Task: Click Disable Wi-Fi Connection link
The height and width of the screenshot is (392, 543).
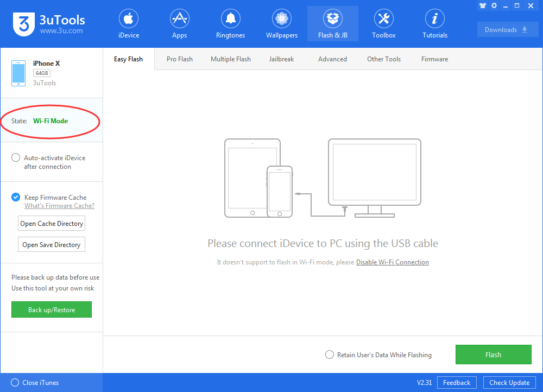Action: (x=393, y=262)
